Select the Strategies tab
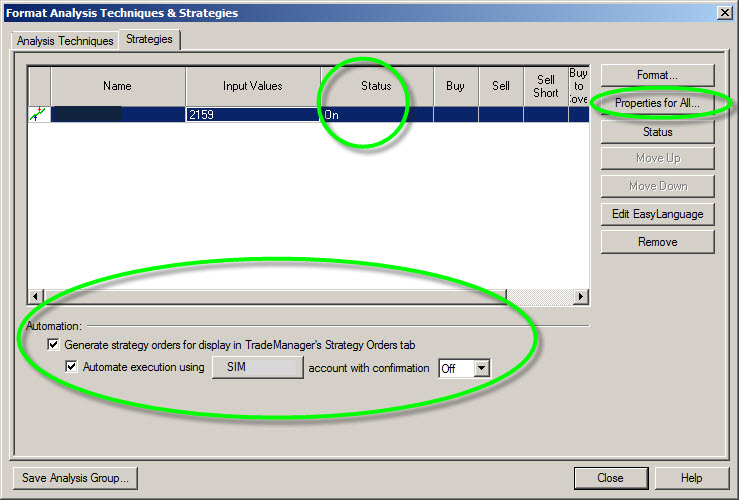The image size is (739, 500). (149, 40)
